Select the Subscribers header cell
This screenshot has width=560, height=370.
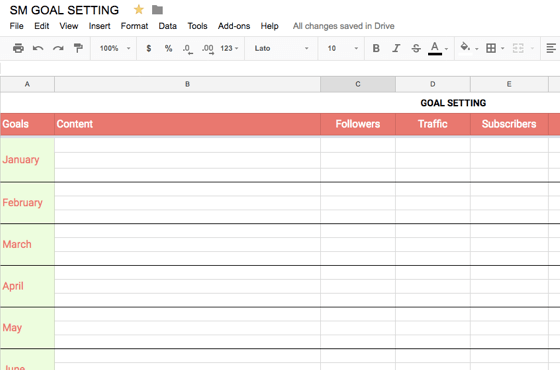coord(509,124)
